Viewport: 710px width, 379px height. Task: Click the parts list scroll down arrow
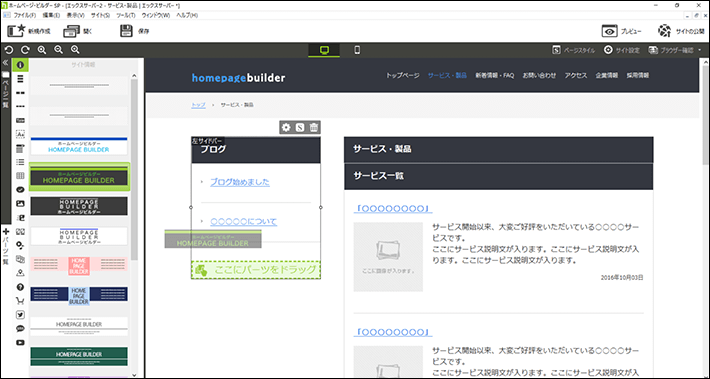[x=134, y=374]
